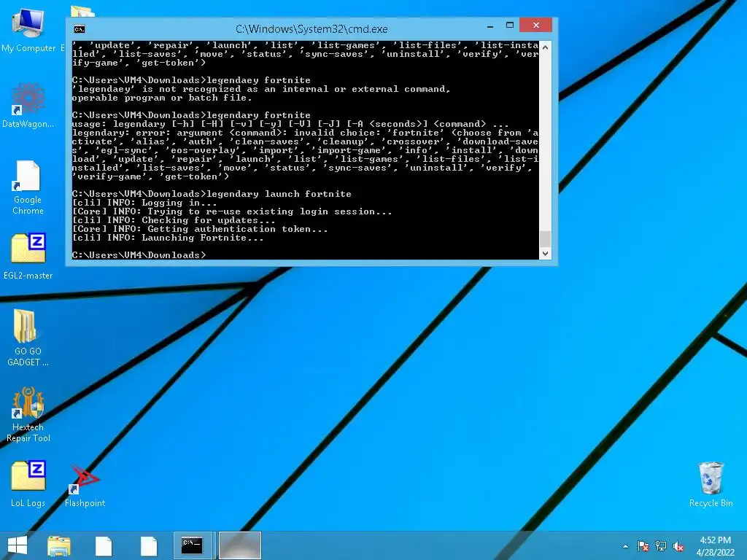The width and height of the screenshot is (747, 560).
Task: Select the DataWagon desktop shortcut
Action: coord(28,105)
